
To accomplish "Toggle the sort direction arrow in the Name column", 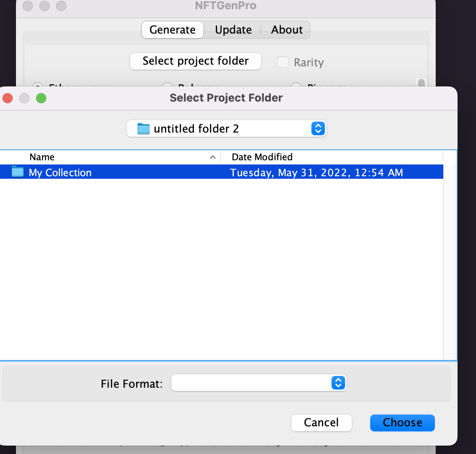I will point(213,157).
